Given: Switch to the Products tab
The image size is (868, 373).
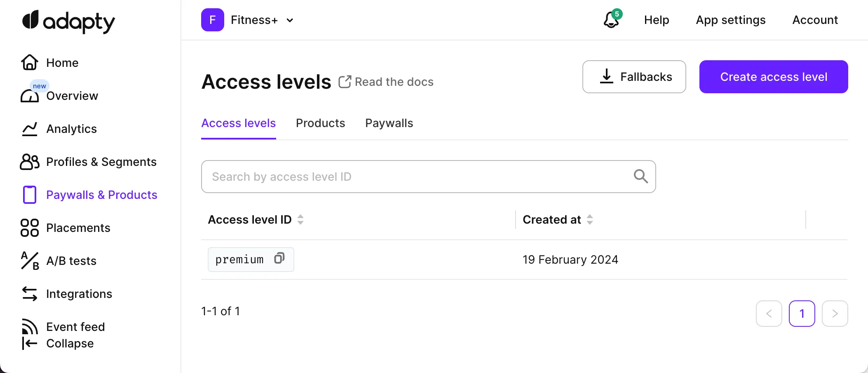Looking at the screenshot, I should [x=320, y=123].
